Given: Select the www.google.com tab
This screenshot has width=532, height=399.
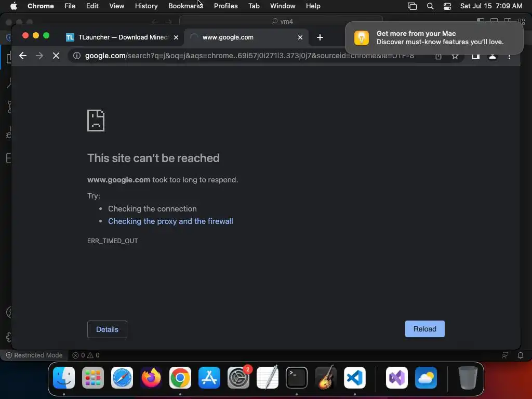Looking at the screenshot, I should coord(246,37).
